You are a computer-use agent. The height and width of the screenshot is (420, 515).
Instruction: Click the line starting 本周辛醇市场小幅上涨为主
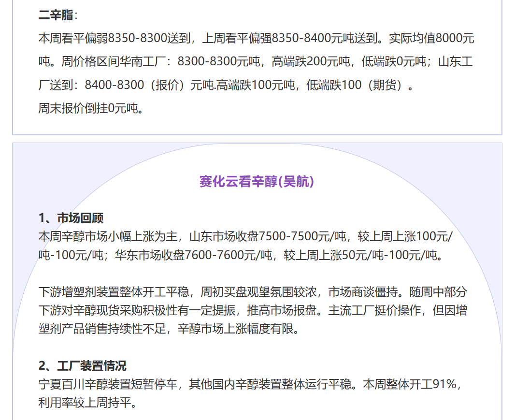[245, 236]
